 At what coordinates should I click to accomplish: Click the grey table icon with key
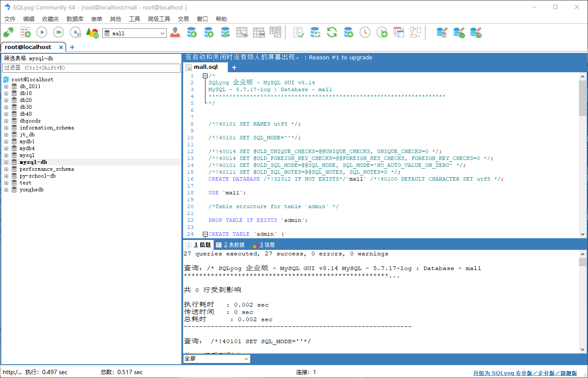275,32
